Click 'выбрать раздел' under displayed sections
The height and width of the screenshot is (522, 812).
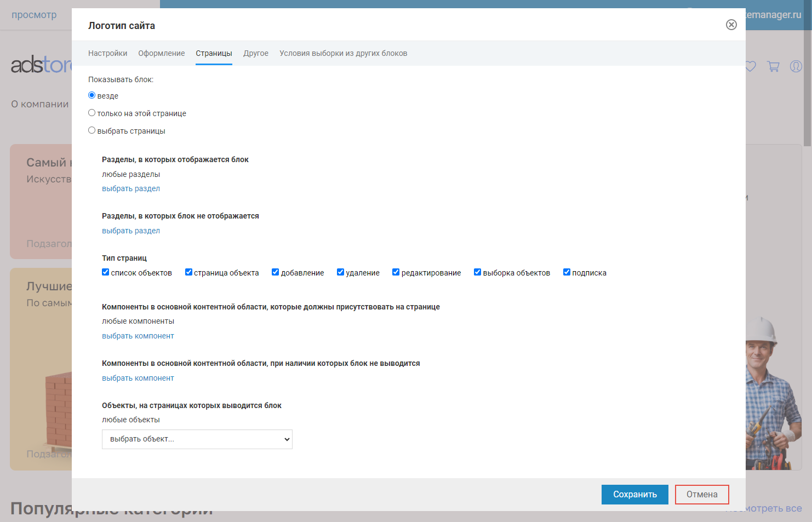[131, 188]
